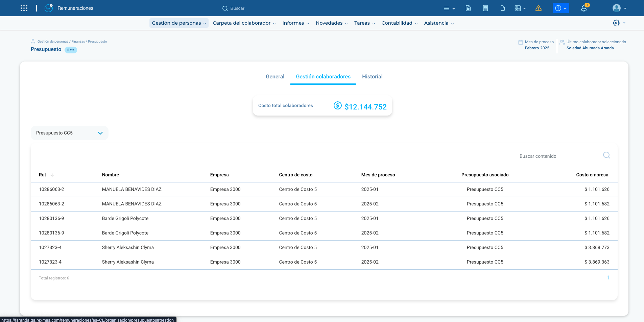Focus the top Buscar search field
This screenshot has width=644, height=322.
pos(237,8)
